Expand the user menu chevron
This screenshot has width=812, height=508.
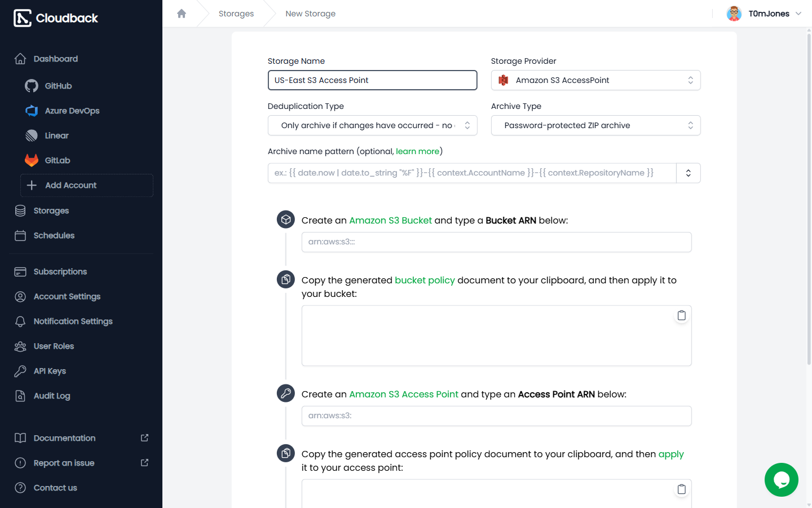pos(798,14)
